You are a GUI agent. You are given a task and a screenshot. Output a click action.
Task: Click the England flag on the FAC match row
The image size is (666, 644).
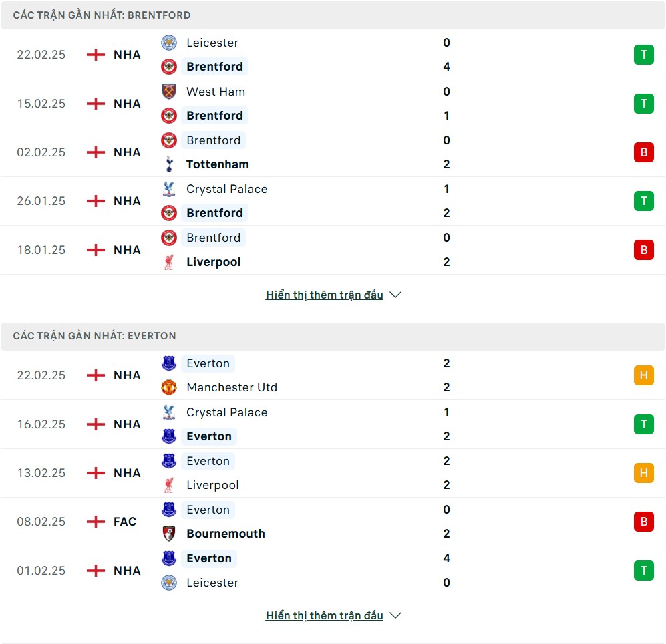pyautogui.click(x=96, y=522)
